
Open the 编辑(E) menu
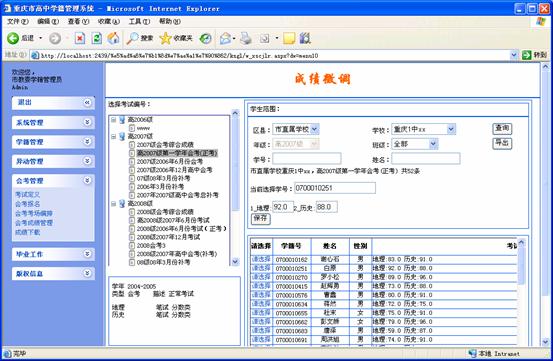click(48, 22)
